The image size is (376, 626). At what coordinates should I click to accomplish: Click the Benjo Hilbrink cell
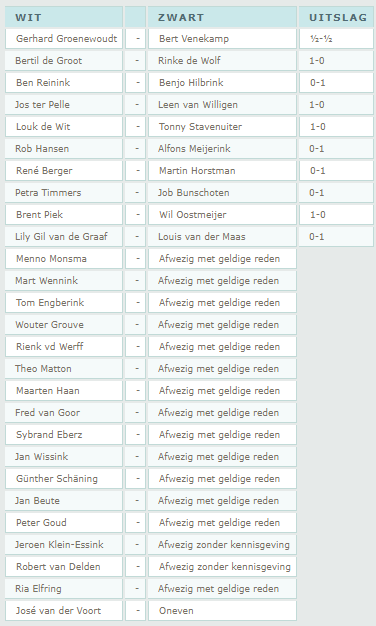click(222, 83)
